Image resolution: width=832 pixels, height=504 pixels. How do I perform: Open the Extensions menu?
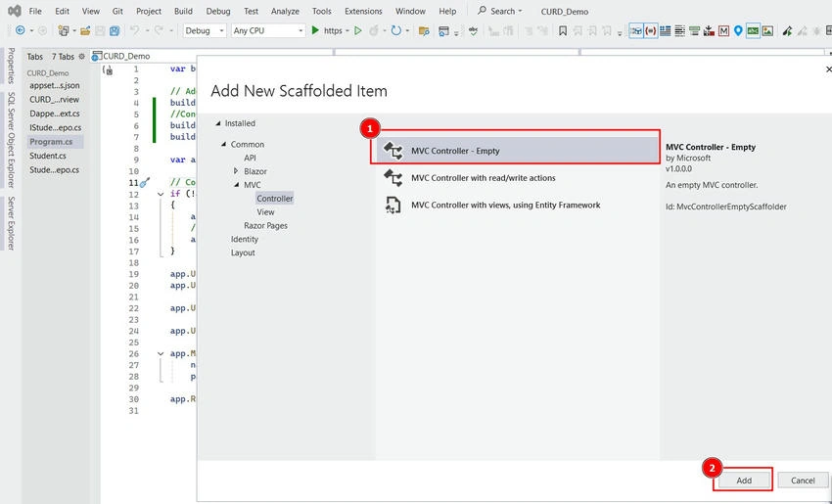click(364, 11)
